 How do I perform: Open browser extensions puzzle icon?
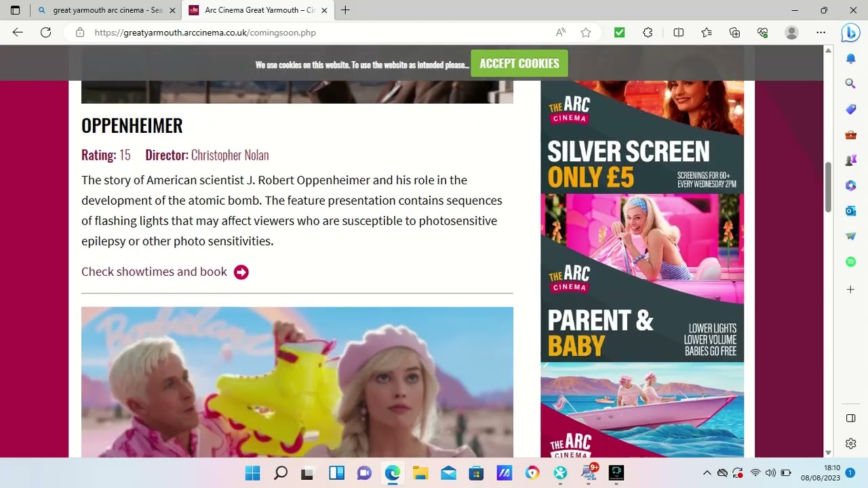(x=648, y=33)
